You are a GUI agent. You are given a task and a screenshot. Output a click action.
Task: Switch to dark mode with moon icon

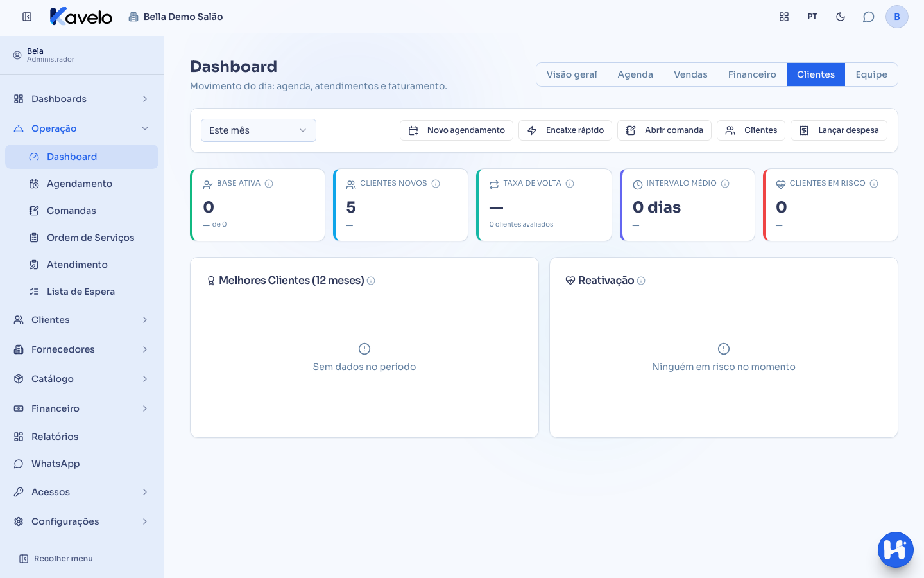841,17
